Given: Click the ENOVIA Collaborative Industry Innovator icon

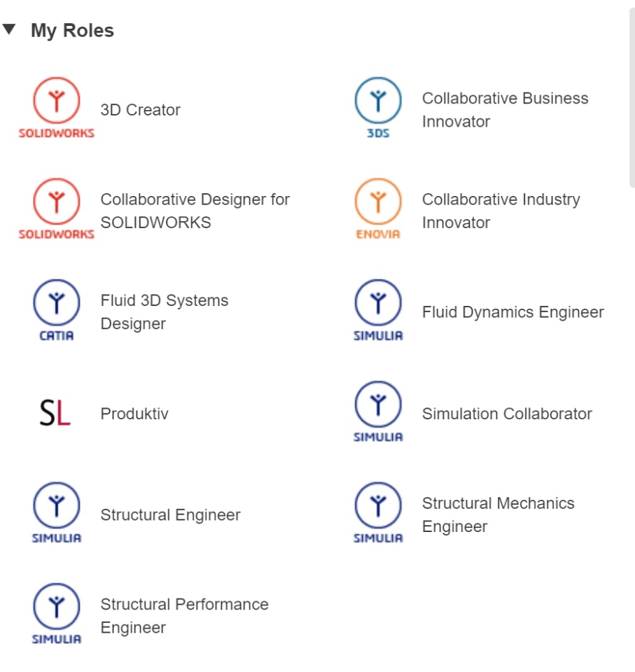Looking at the screenshot, I should pyautogui.click(x=378, y=209).
